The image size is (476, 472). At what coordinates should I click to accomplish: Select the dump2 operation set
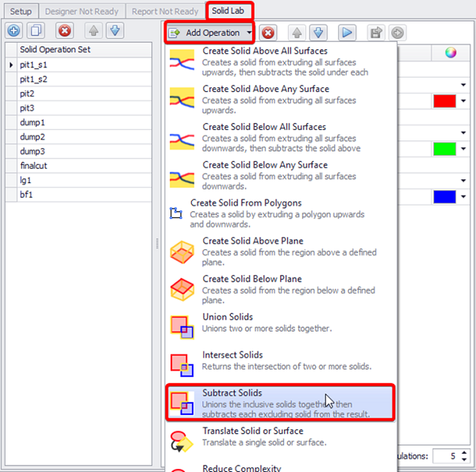[84, 137]
